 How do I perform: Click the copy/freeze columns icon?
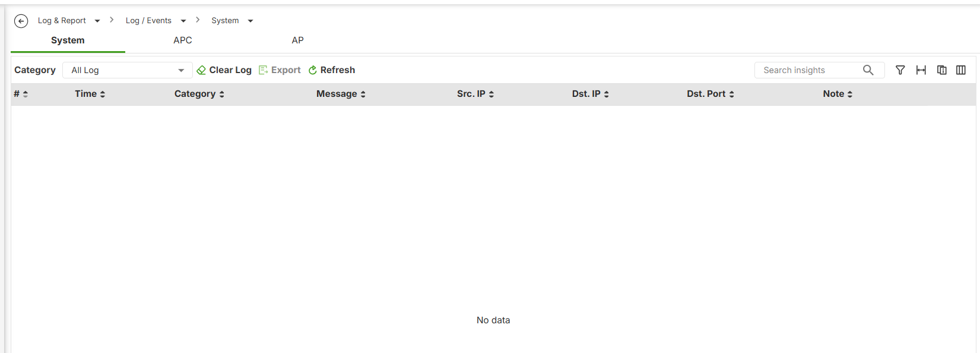[x=942, y=70]
